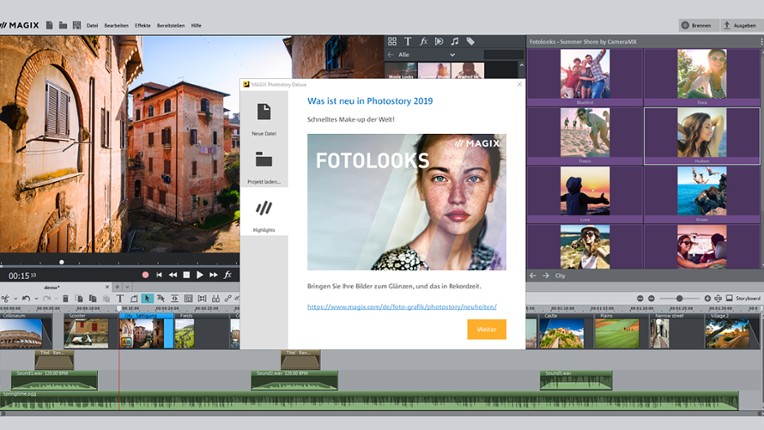The width and height of the screenshot is (764, 430).
Task: Open the audio music note tab in media pool
Action: tap(454, 41)
